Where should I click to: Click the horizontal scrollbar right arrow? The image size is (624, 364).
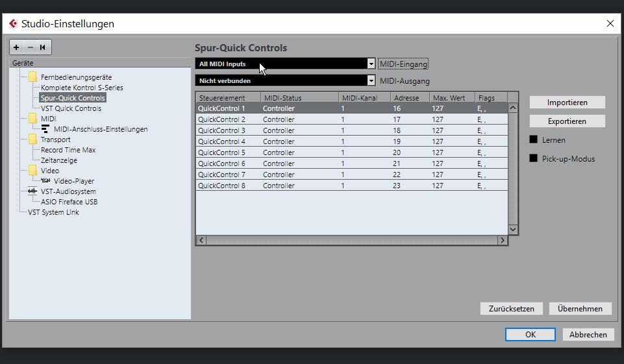502,240
